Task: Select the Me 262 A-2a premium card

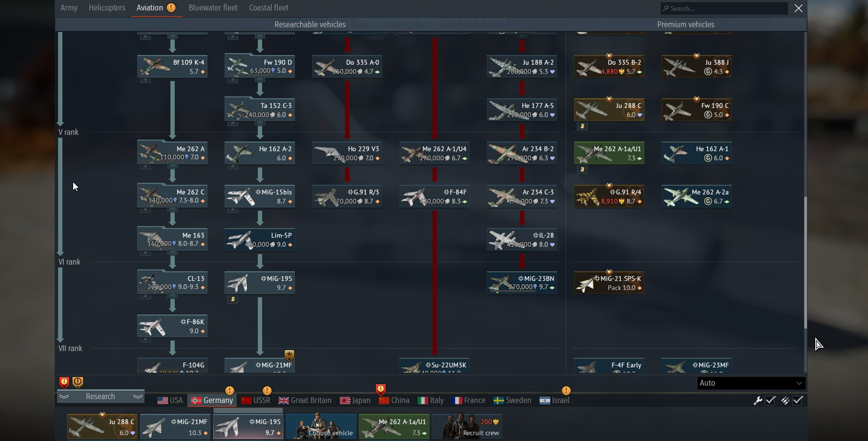Action: click(696, 197)
